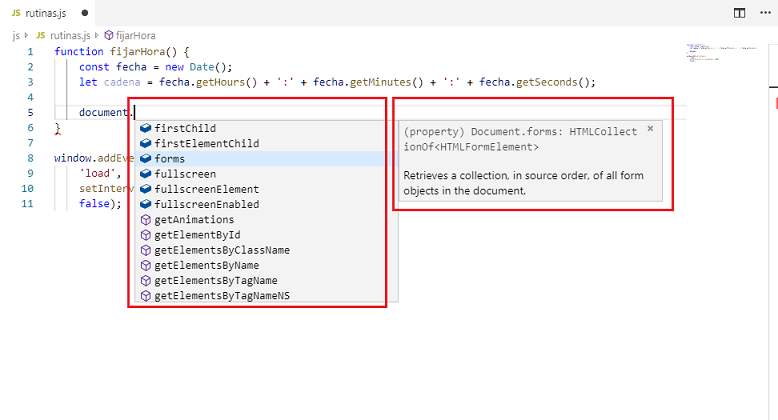Click the property icon beside fullscreenEnabled
The height and width of the screenshot is (420, 778).
[145, 205]
